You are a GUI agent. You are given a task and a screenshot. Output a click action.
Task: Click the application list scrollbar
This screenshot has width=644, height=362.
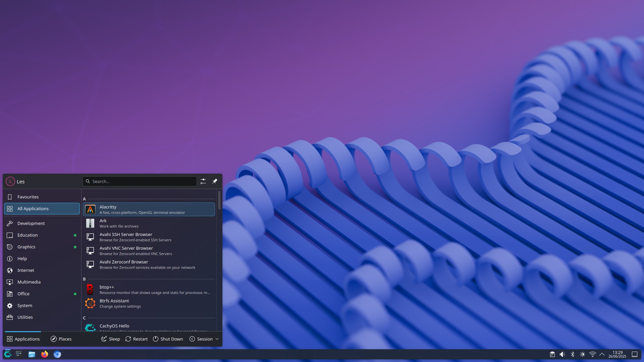pos(219,200)
